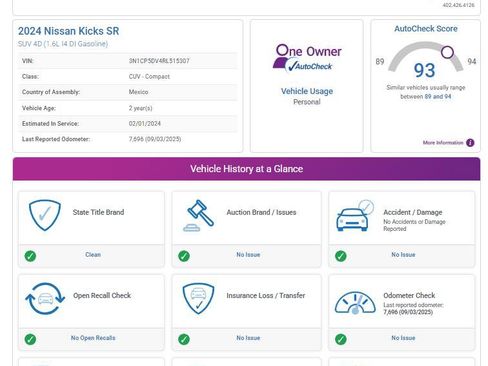Click the AutoCheck score value 93
This screenshot has width=488, height=366.
click(x=424, y=70)
